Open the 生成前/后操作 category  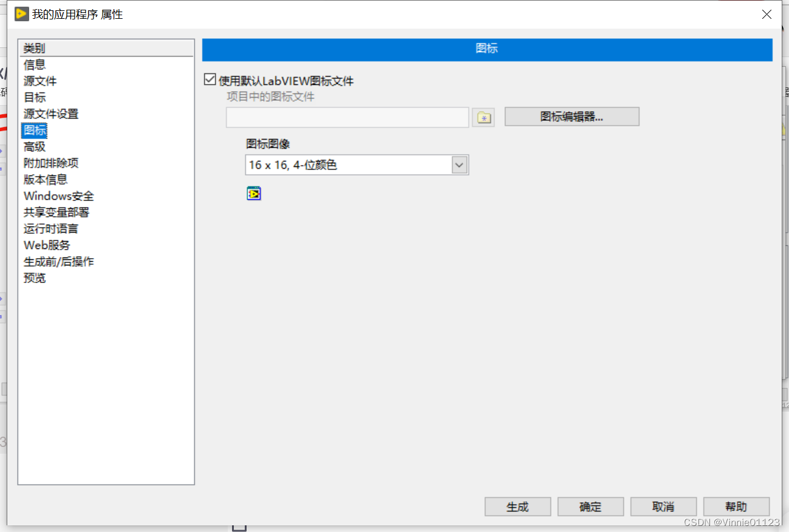click(59, 261)
